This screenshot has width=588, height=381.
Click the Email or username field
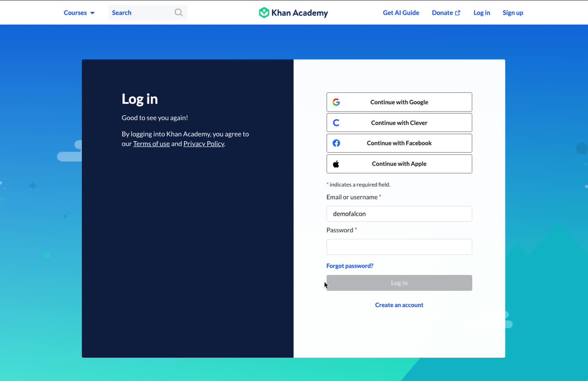point(399,214)
